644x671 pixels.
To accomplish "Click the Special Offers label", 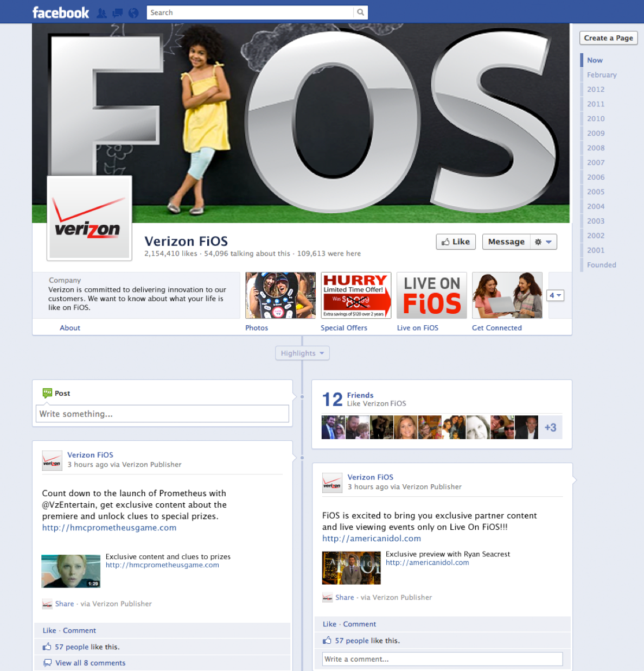I will tap(344, 328).
